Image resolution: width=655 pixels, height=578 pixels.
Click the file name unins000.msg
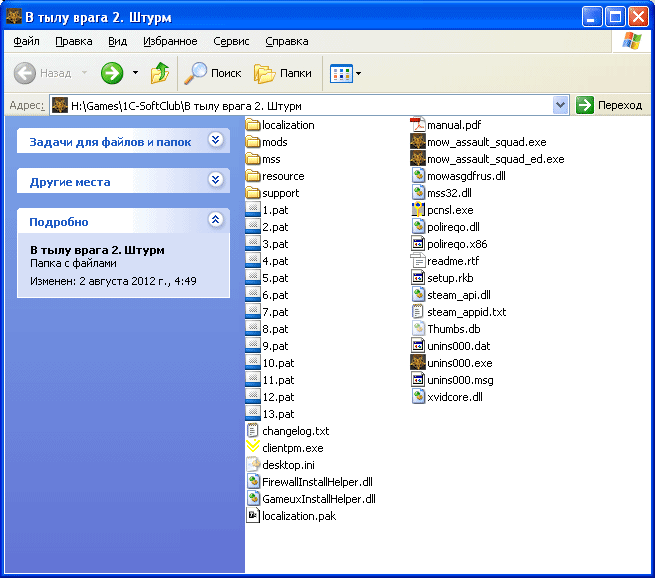460,380
